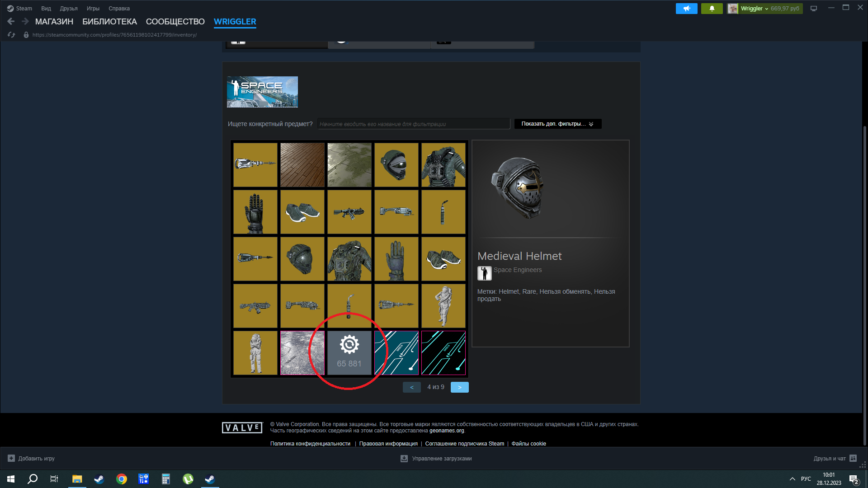Go to previous inventory page
The height and width of the screenshot is (488, 868).
411,387
